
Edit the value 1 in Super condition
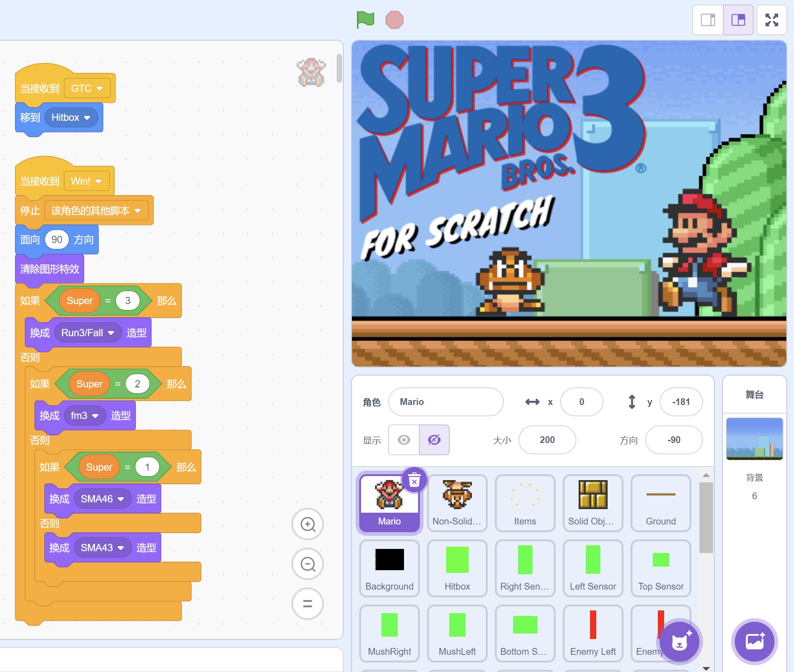(x=147, y=467)
